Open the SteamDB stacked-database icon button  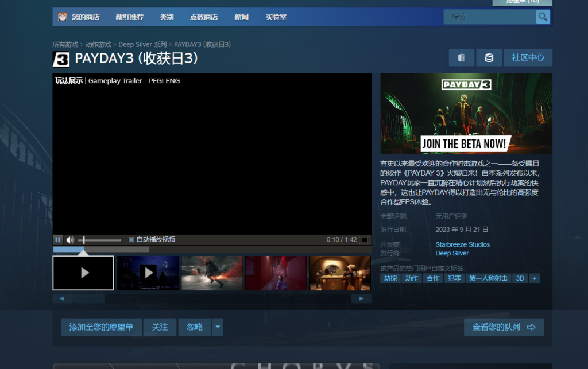(x=489, y=58)
